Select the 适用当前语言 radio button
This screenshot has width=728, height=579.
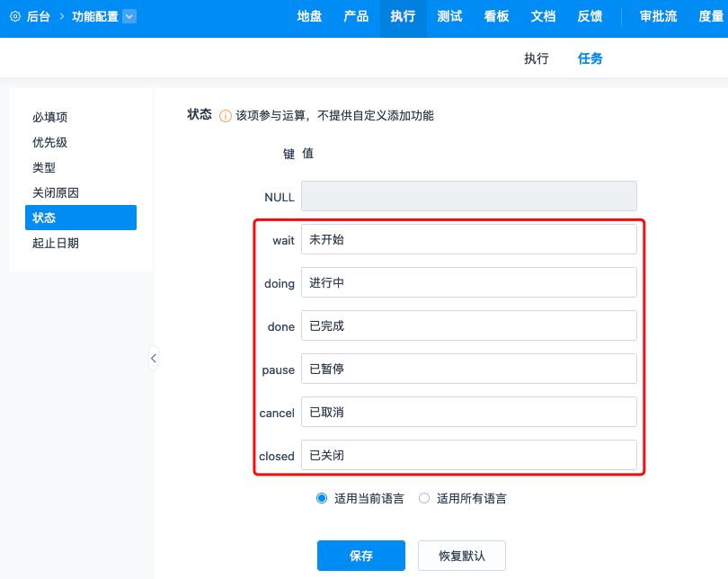[322, 498]
